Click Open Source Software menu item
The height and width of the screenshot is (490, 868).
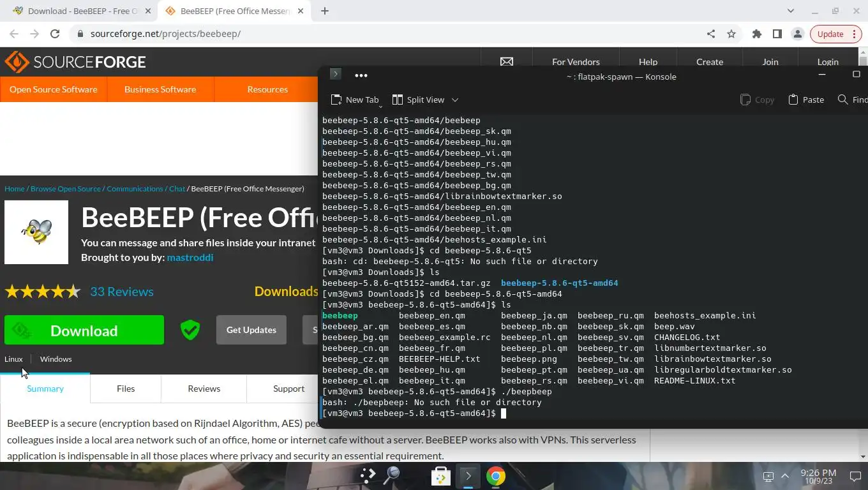[54, 89]
